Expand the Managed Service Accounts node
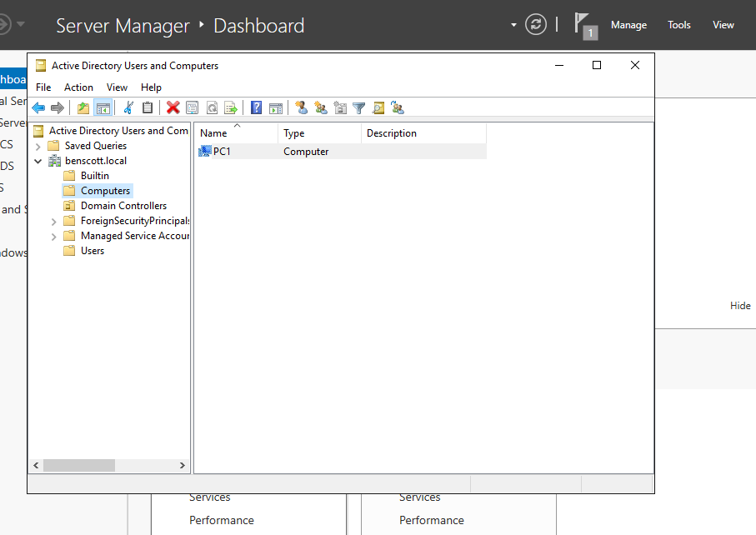Viewport: 756px width, 535px height. tap(53, 236)
